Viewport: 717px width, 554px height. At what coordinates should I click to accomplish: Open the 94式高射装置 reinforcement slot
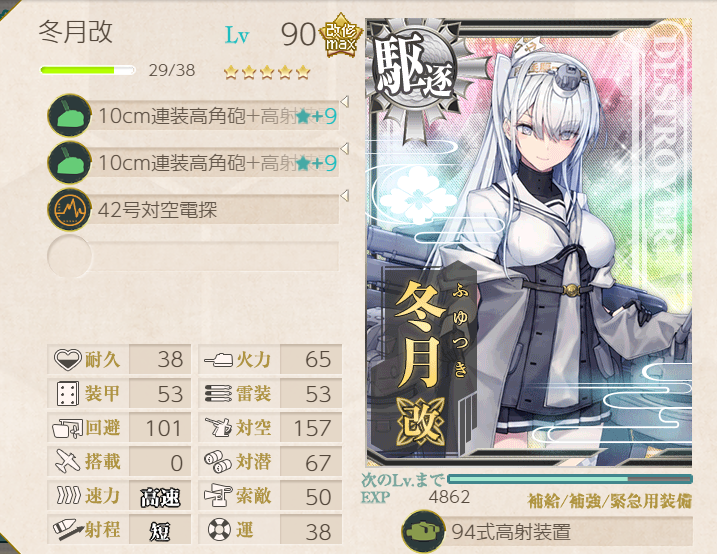pos(547,532)
